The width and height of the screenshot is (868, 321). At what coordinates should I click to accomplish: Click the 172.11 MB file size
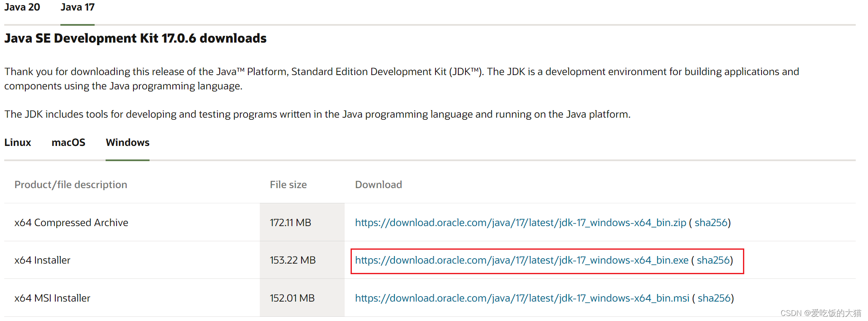(291, 223)
